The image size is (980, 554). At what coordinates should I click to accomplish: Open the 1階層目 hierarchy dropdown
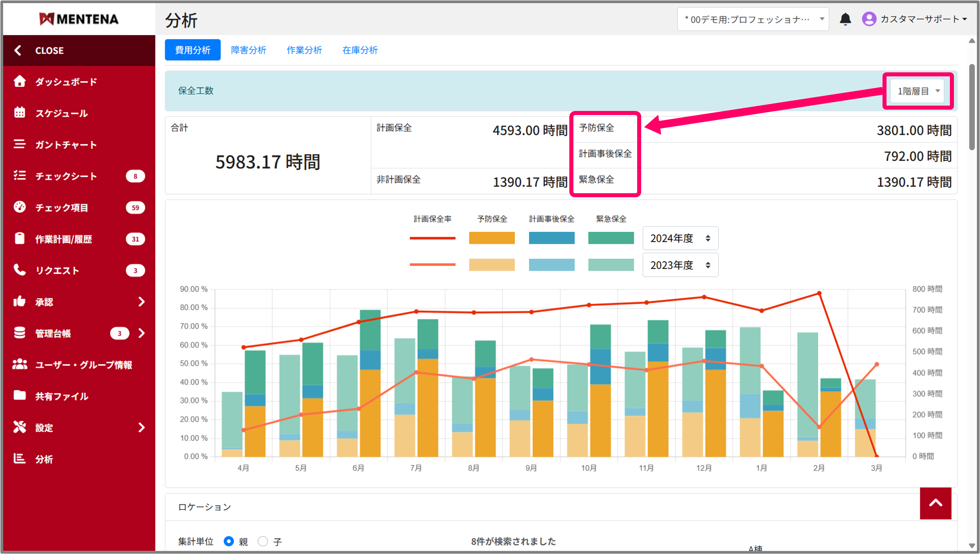917,91
